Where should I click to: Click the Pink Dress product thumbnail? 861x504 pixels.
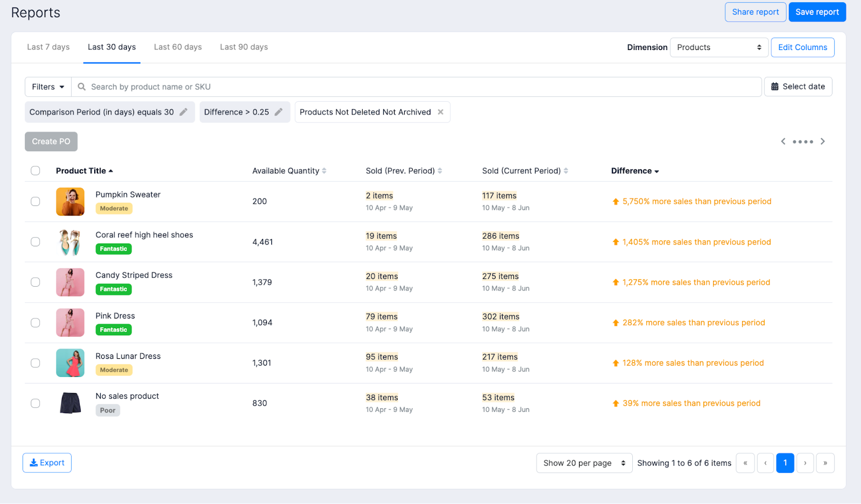pos(70,322)
